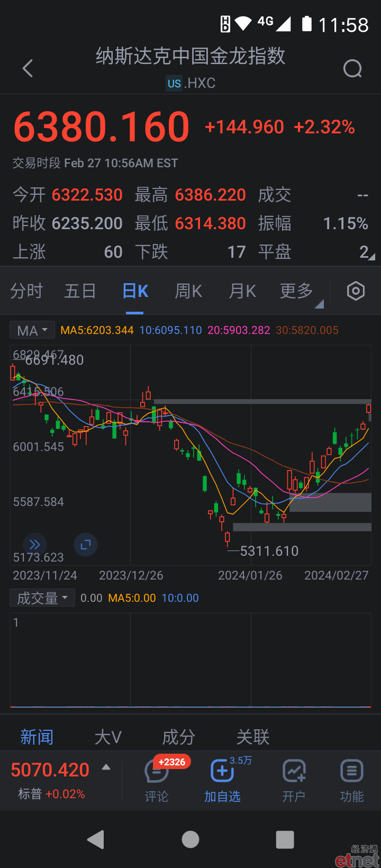Open account chart icon

click(x=294, y=771)
